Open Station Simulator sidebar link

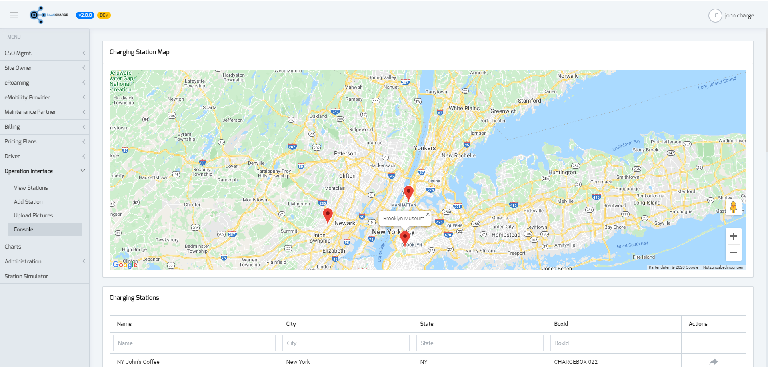26,276
